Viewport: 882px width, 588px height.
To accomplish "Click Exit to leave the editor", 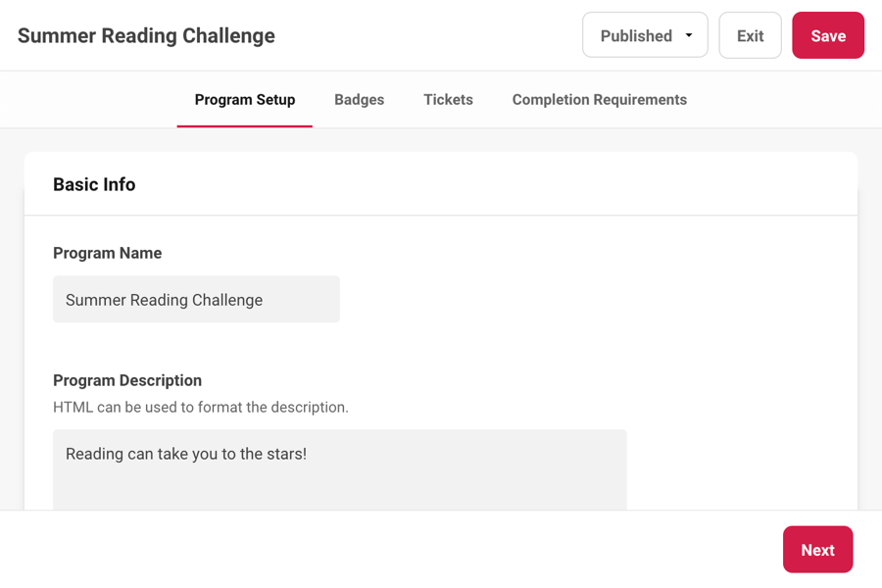I will coord(750,34).
